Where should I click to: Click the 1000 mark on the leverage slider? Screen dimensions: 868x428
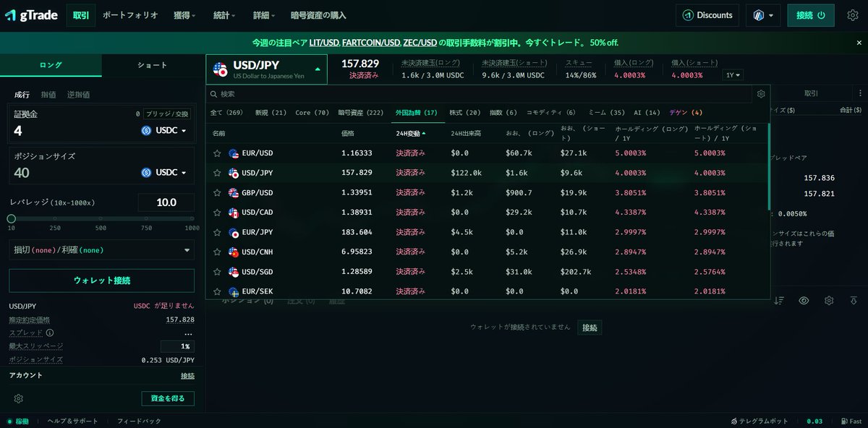(x=192, y=218)
